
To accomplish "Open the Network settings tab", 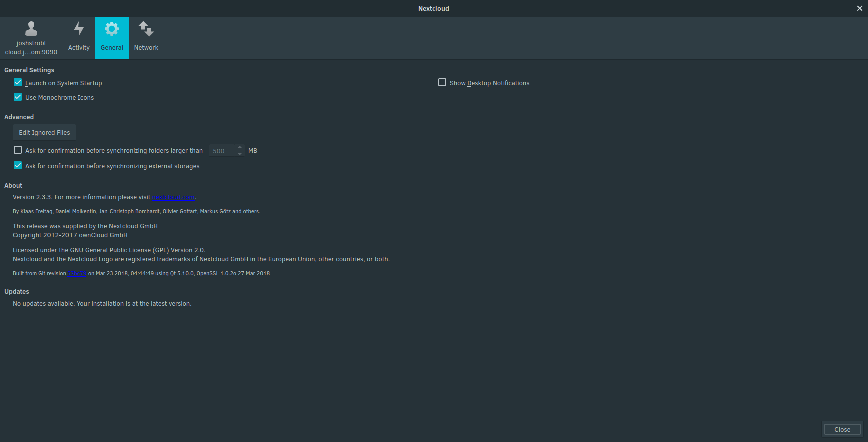I will pos(146,38).
